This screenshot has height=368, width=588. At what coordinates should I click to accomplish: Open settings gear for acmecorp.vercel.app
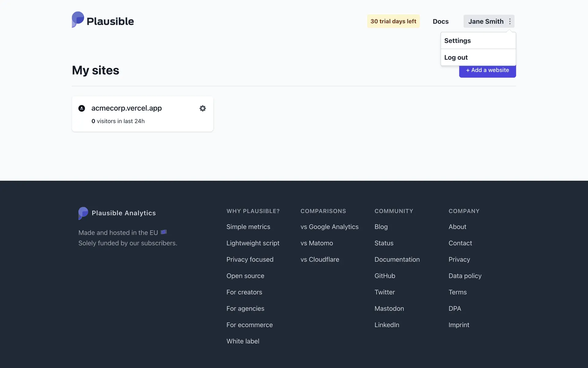[202, 108]
